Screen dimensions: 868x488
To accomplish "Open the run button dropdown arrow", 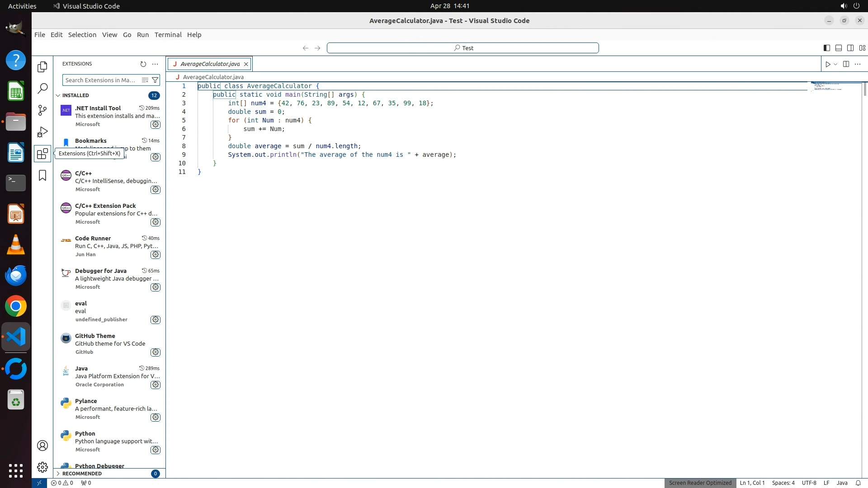I will (x=835, y=64).
